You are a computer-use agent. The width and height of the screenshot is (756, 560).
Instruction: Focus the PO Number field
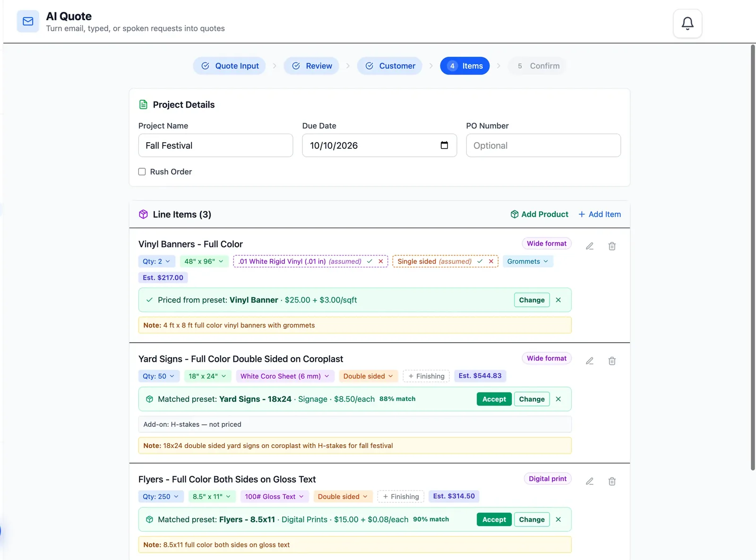click(x=543, y=146)
